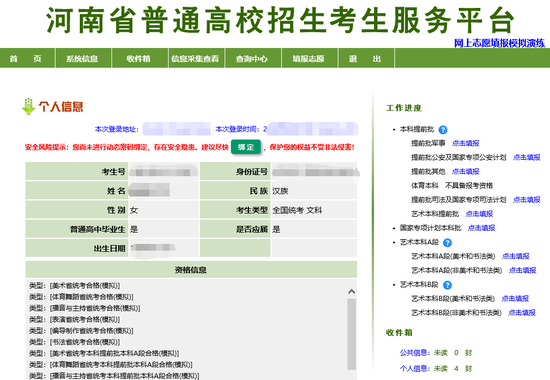This screenshot has width=550, height=380.
Task: Go to the 填报志愿 menu
Action: (x=309, y=59)
